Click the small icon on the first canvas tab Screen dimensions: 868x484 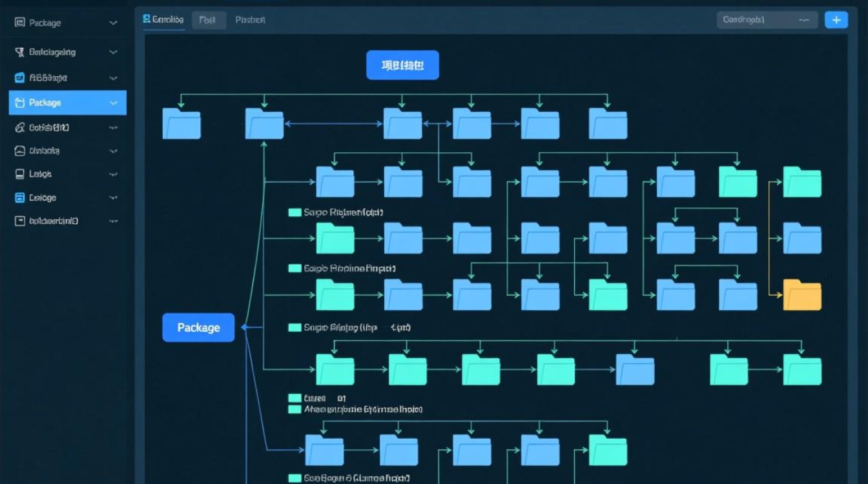click(147, 20)
